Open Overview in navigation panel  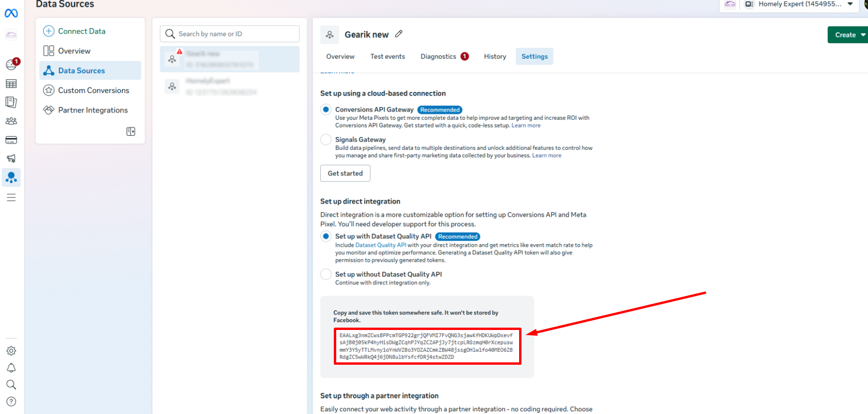click(90, 51)
